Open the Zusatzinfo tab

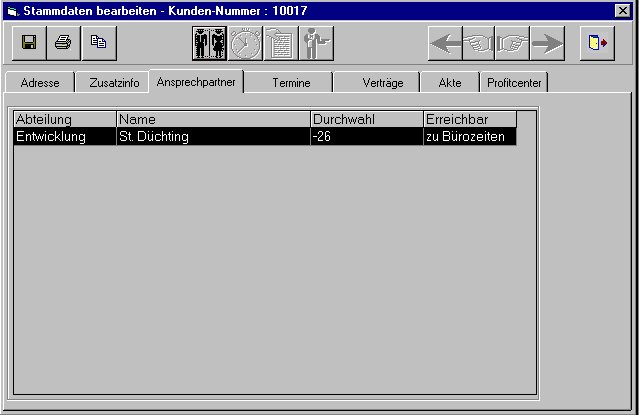(x=114, y=83)
